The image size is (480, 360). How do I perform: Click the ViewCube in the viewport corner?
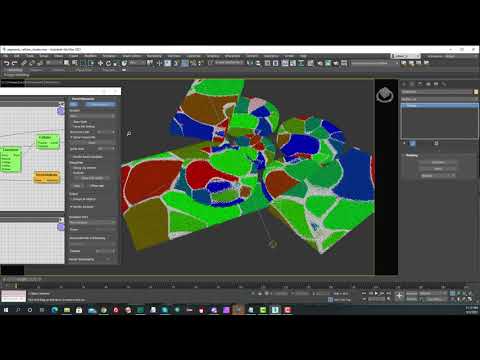coord(385,95)
